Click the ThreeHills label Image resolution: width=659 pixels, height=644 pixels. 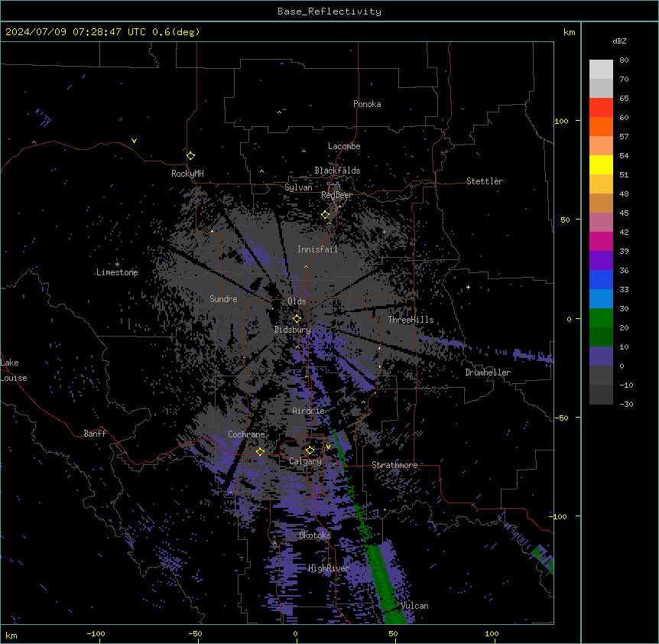pos(411,320)
